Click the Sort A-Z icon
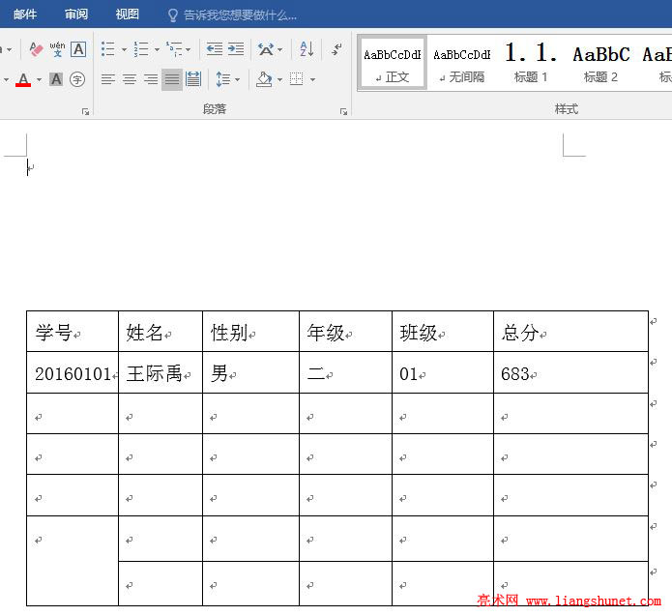Viewport: 672px width, 616px height. (x=307, y=49)
